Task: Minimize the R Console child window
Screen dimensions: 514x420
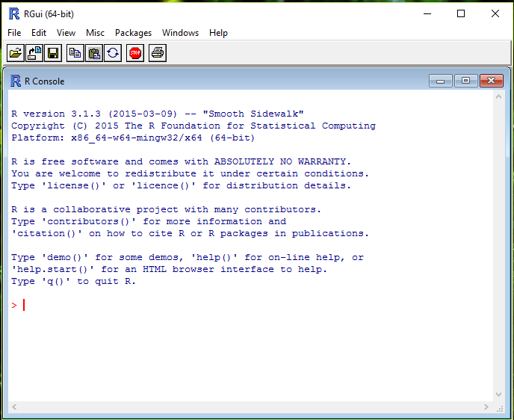Action: point(440,81)
